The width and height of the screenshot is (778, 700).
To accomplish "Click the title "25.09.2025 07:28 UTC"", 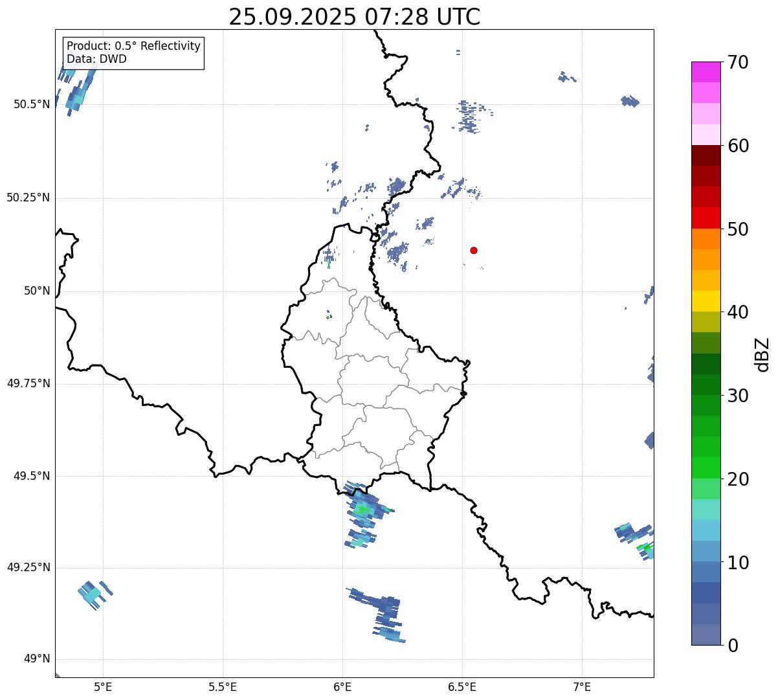I will point(355,16).
